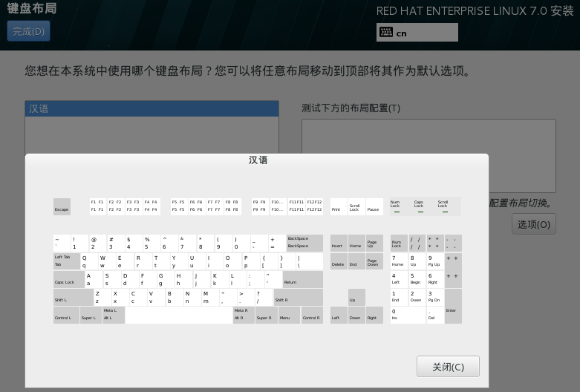This screenshot has width=580, height=392.
Task: Click the layout test input field
Action: 429,155
